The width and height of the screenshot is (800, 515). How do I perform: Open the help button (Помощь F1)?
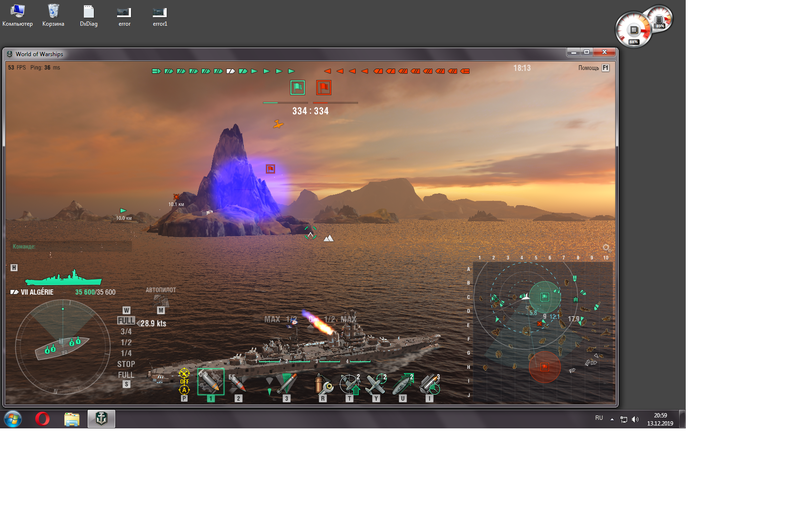[x=593, y=68]
